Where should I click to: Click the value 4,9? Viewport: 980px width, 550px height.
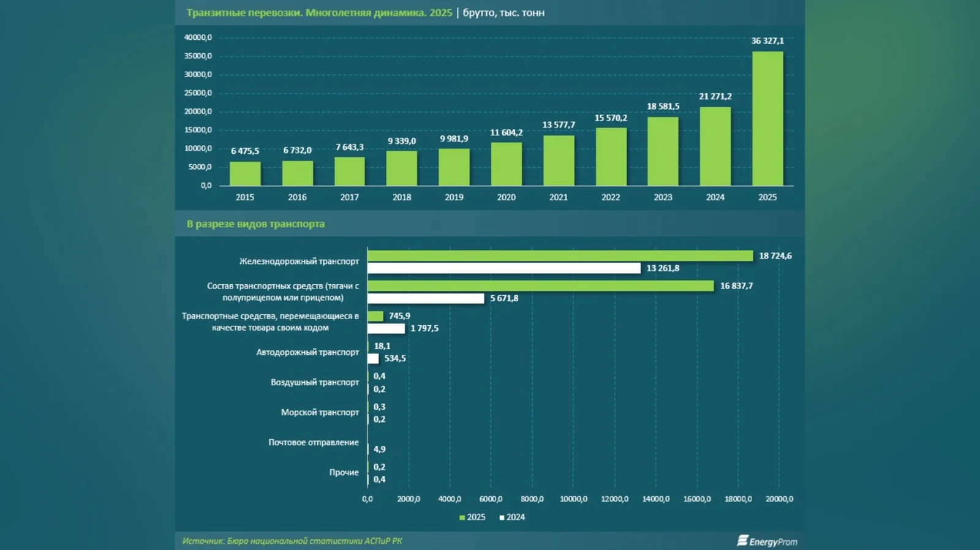tap(380, 449)
